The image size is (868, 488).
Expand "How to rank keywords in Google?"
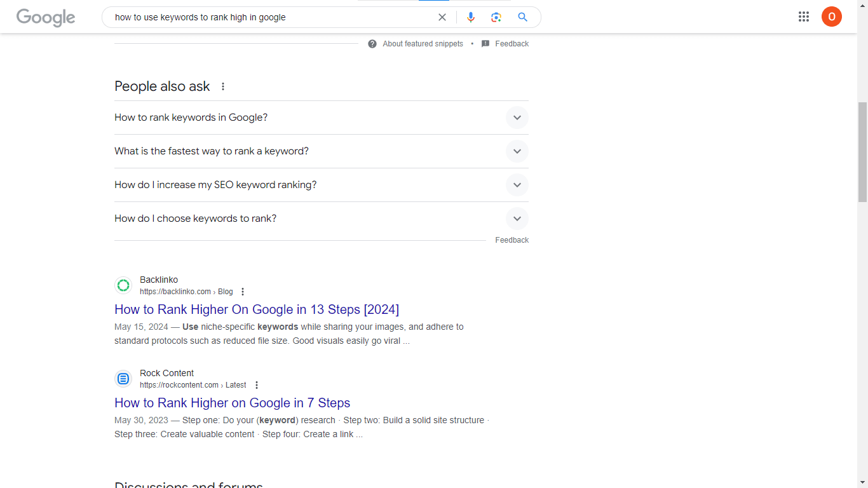517,118
